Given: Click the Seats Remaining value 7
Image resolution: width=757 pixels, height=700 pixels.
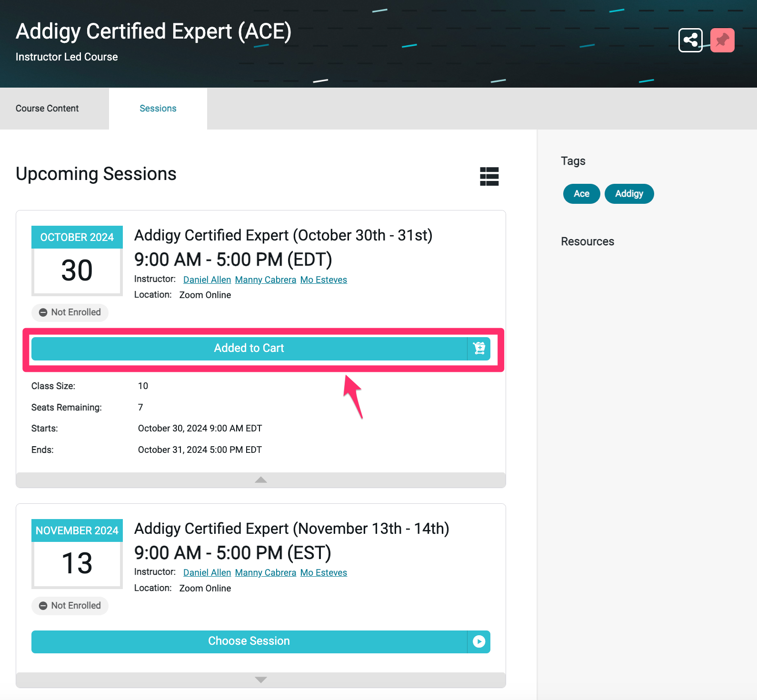Looking at the screenshot, I should [x=140, y=408].
